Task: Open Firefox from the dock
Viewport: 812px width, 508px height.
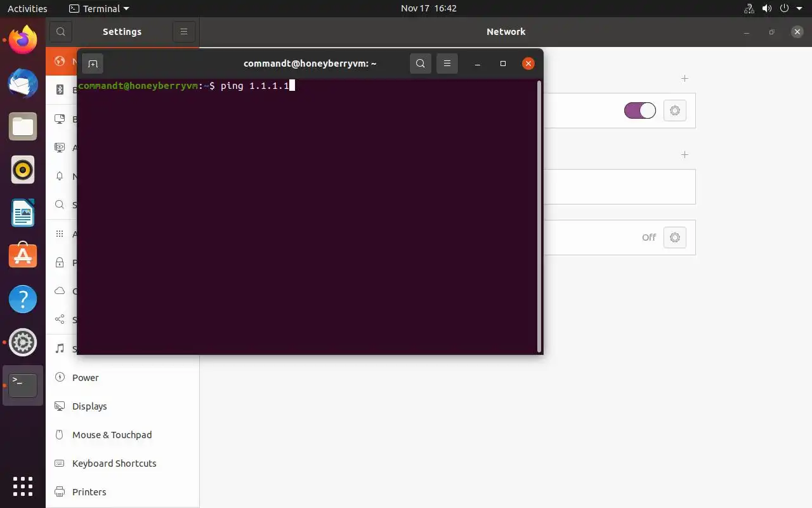Action: (23, 40)
